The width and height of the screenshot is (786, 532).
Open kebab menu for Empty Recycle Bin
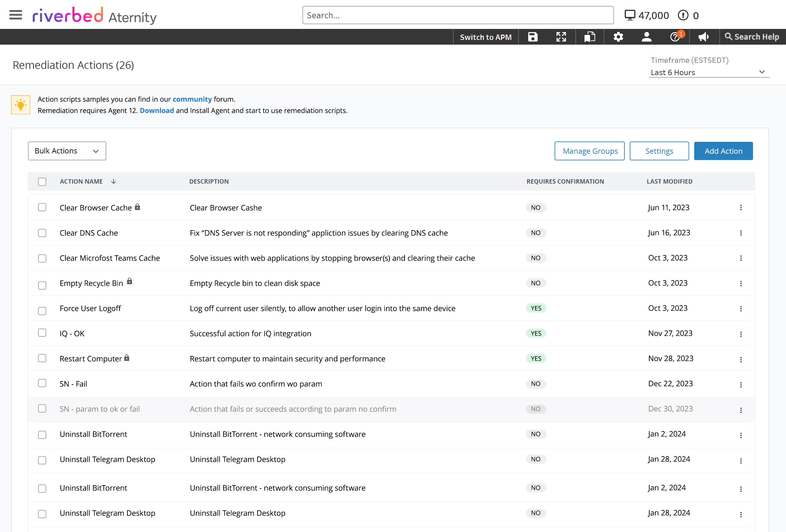[741, 283]
